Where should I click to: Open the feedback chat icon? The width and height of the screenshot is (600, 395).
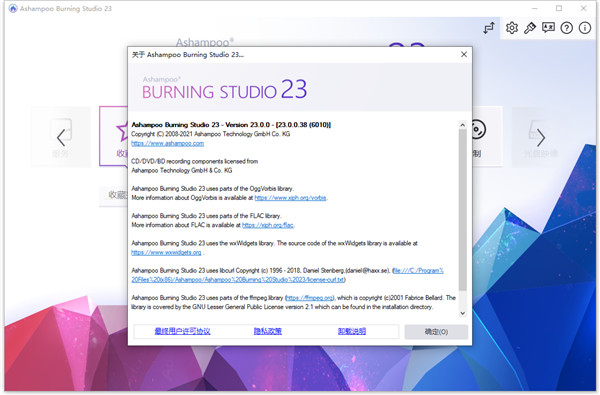click(x=548, y=28)
